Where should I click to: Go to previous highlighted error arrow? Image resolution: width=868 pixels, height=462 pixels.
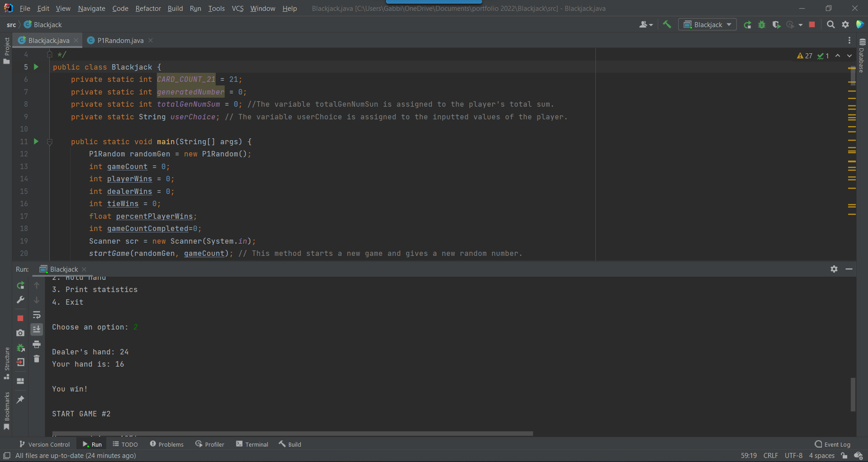coord(838,56)
